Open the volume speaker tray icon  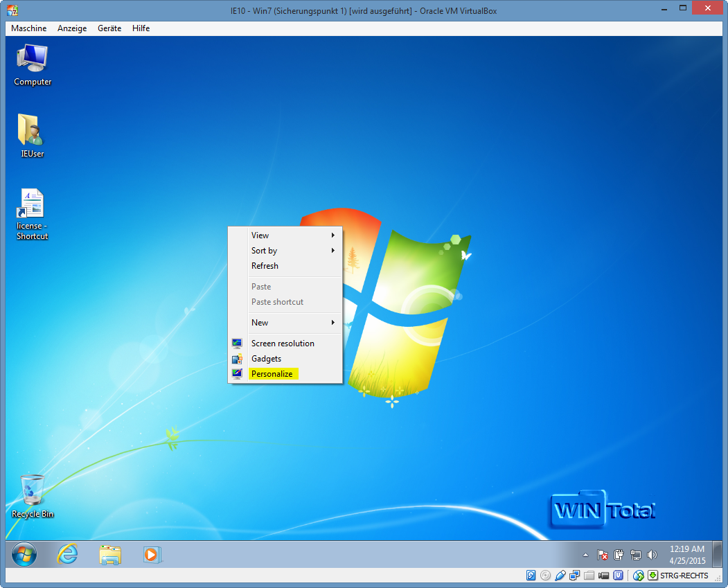coord(652,555)
